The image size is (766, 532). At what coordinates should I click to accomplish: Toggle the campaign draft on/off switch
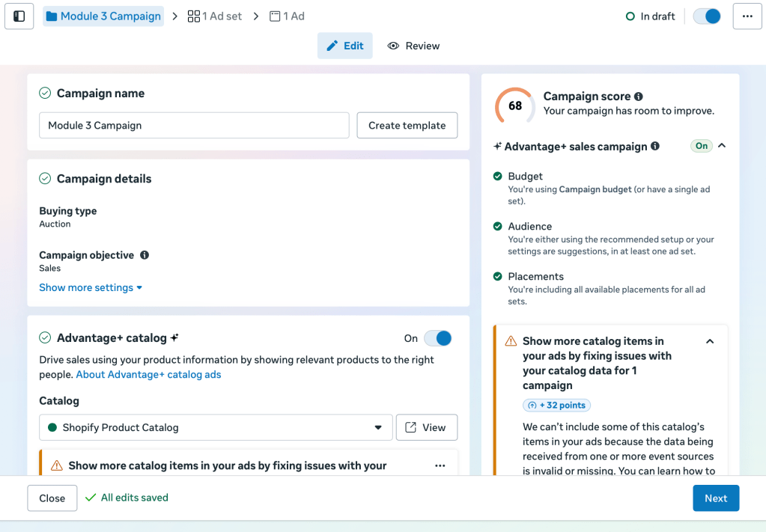pyautogui.click(x=707, y=16)
